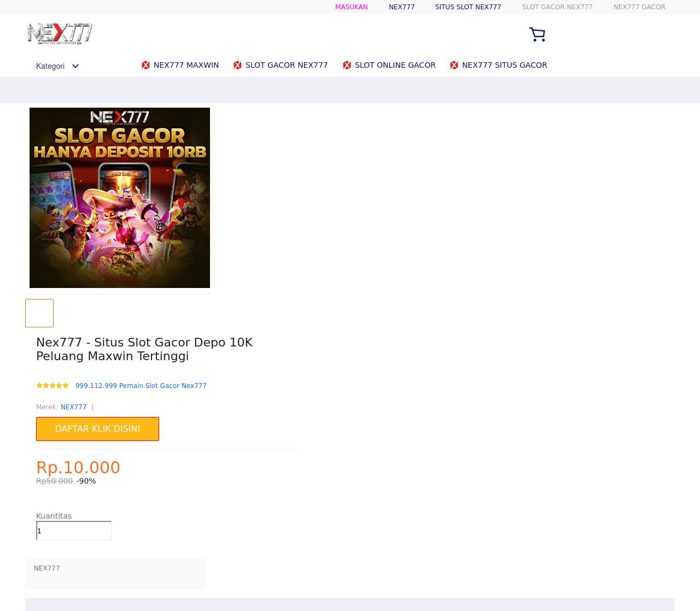
Task: Go to NEX777 SITUS GACOR menu item
Action: pos(504,65)
